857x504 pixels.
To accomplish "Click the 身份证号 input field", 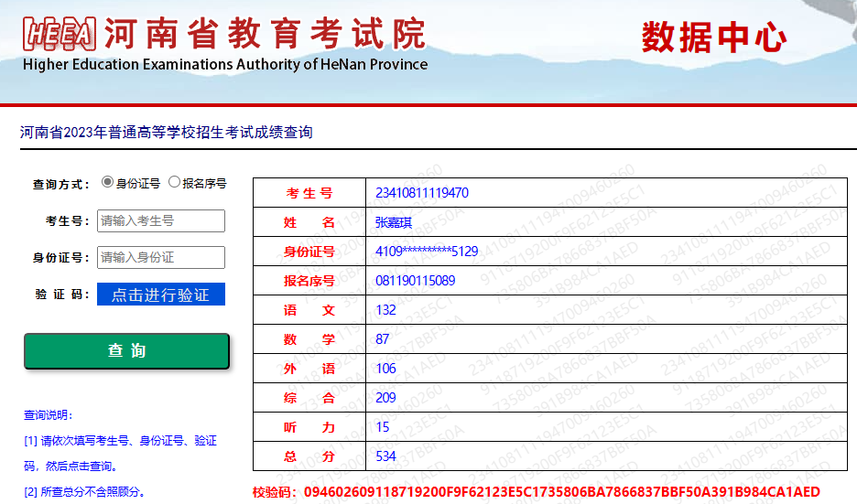I will click(161, 257).
